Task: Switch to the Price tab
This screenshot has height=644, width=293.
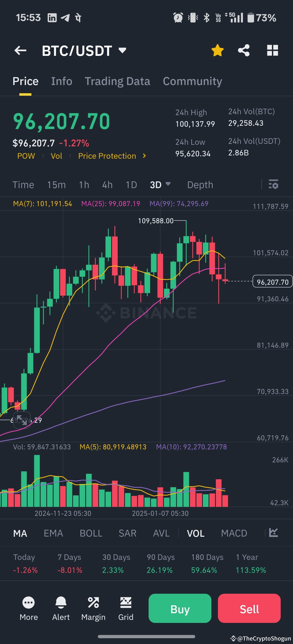Action: pos(25,81)
